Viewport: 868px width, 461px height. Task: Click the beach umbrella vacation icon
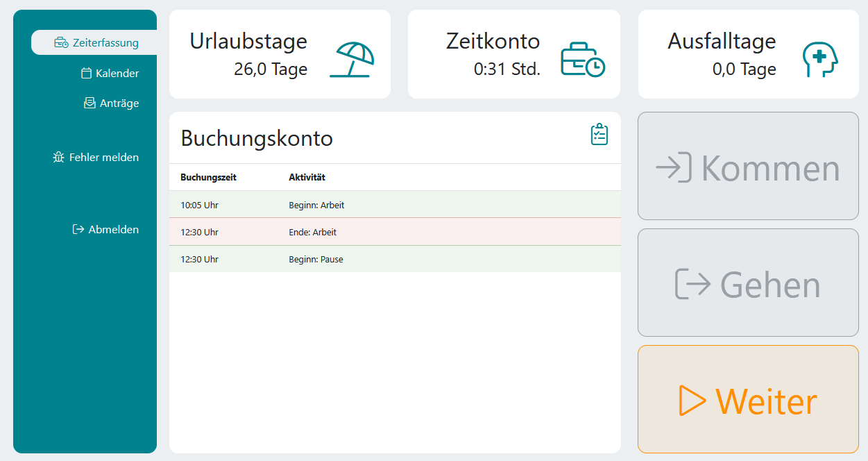[352, 59]
